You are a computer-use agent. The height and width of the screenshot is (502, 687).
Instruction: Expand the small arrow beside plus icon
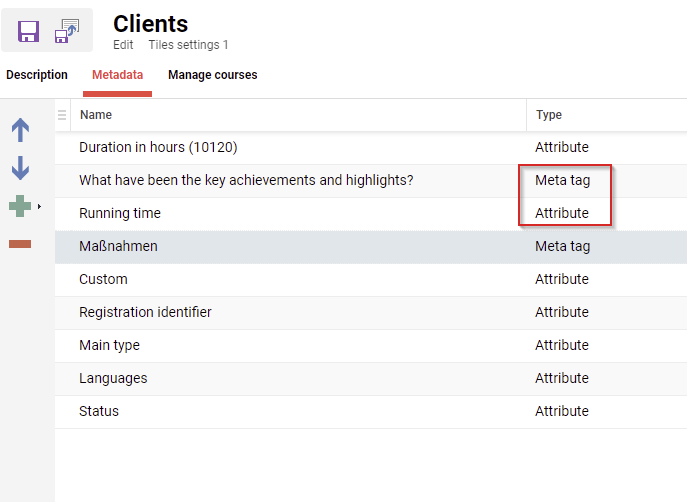[39, 207]
